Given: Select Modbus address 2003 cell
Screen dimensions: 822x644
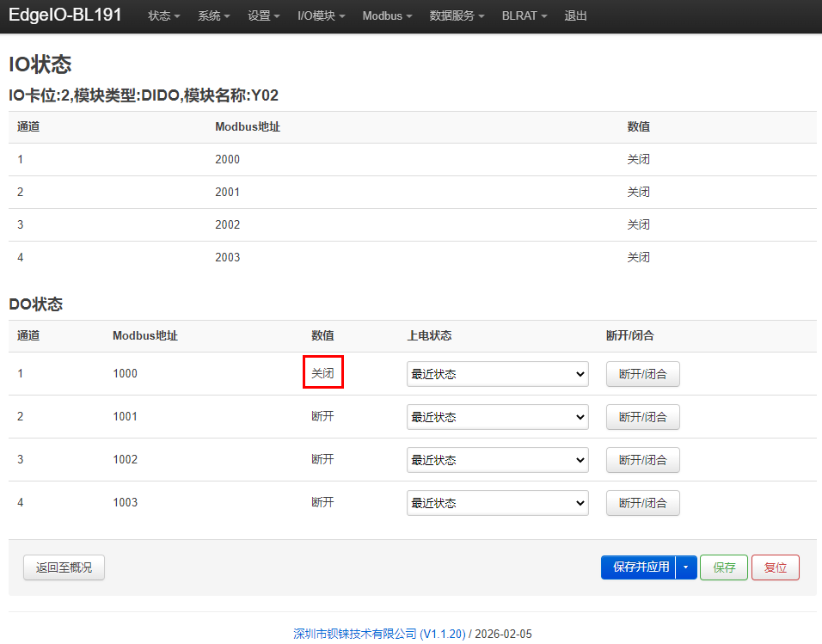Looking at the screenshot, I should pyautogui.click(x=228, y=257).
